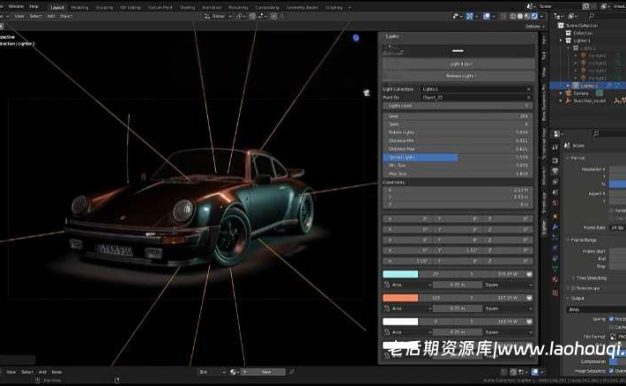Click the Seed value field
This screenshot has height=386, width=626.
pos(458,116)
